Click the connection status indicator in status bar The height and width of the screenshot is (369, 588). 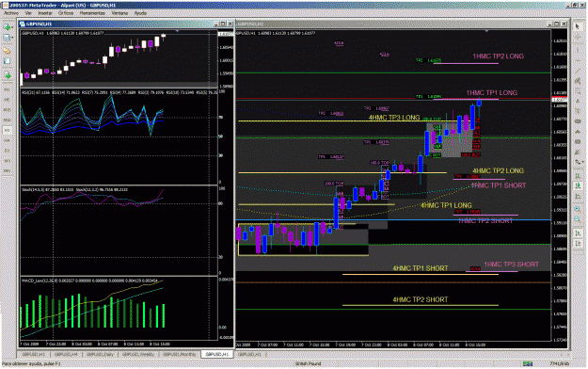(x=528, y=363)
